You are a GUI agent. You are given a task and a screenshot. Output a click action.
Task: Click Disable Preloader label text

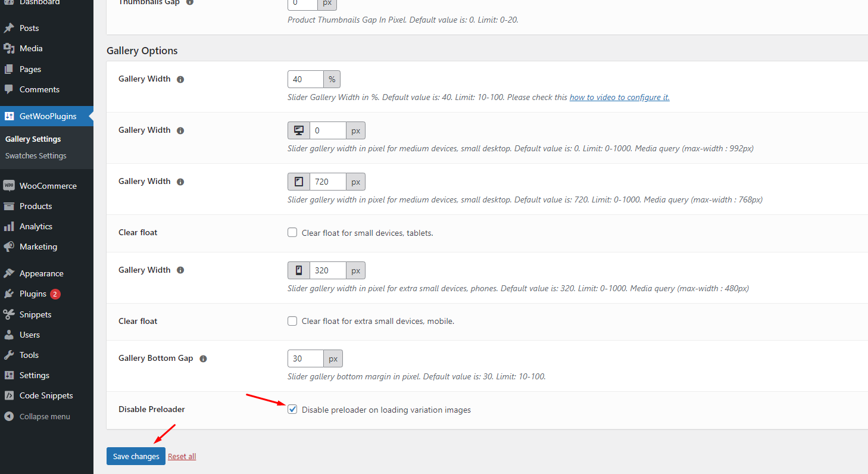pos(152,409)
